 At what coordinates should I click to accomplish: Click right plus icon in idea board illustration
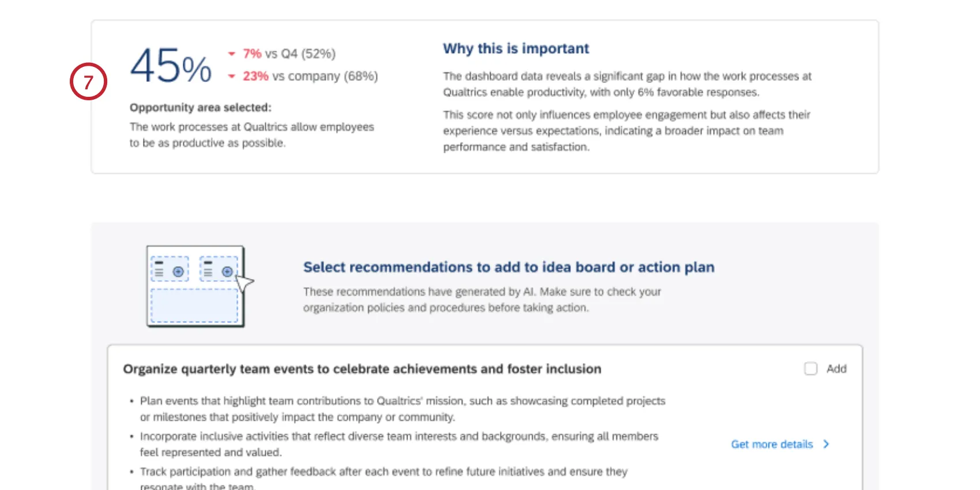pyautogui.click(x=227, y=272)
